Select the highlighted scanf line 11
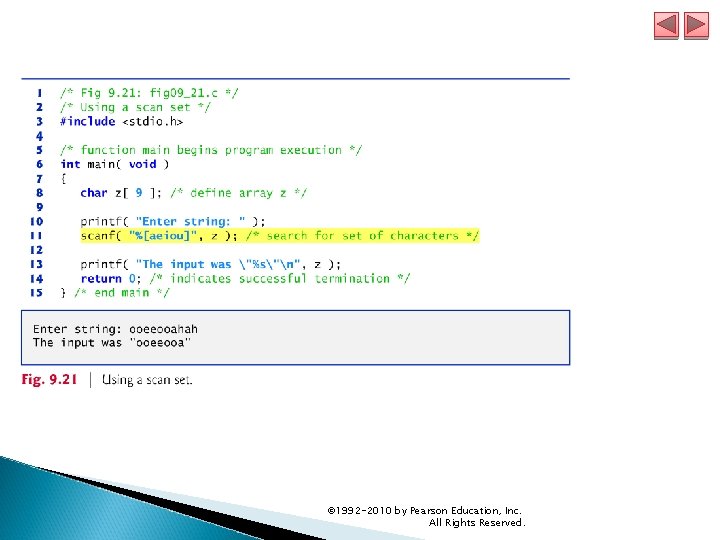Viewport: 720px width, 540px height. pyautogui.click(x=279, y=236)
